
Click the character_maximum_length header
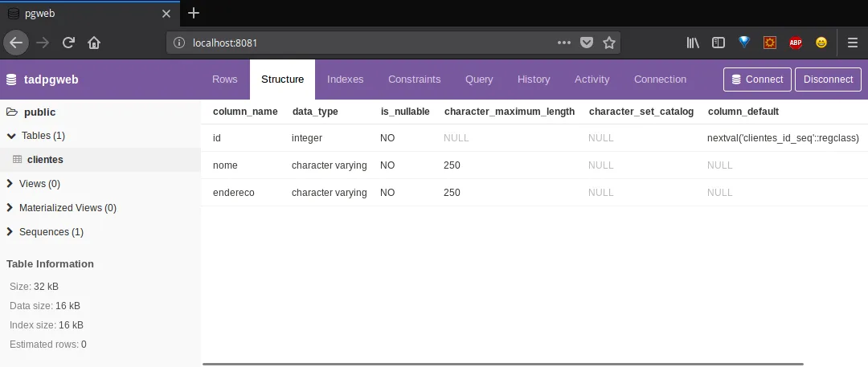(510, 112)
